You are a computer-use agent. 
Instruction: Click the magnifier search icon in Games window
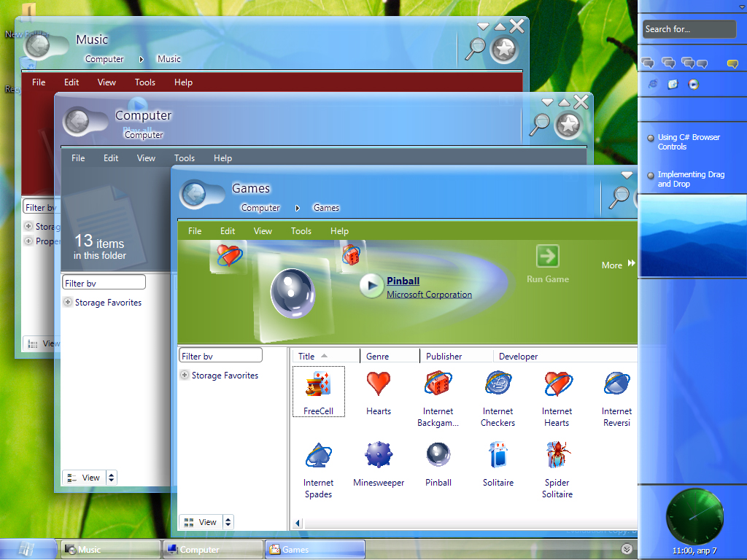619,197
